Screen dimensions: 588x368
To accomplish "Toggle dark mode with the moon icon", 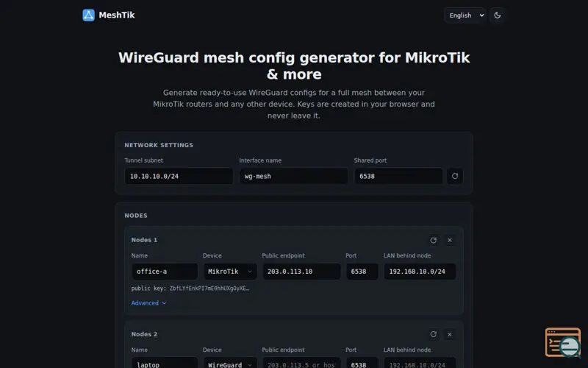I will click(x=498, y=15).
